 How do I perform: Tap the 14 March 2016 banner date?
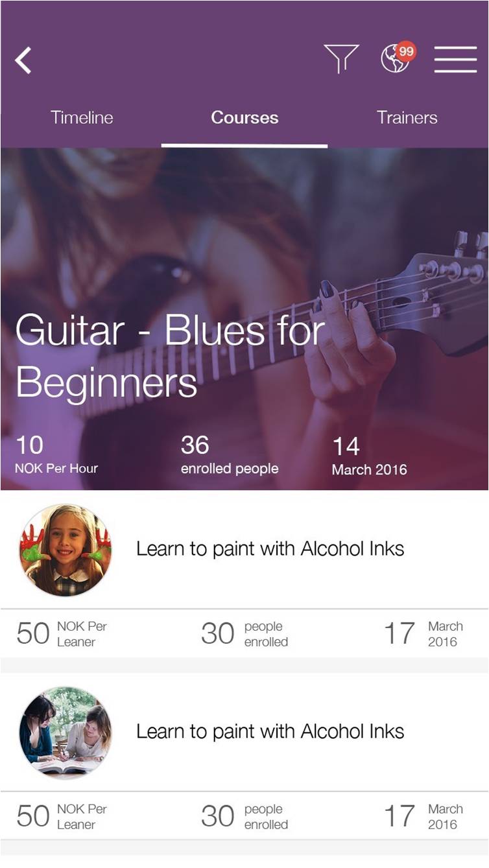click(x=369, y=456)
